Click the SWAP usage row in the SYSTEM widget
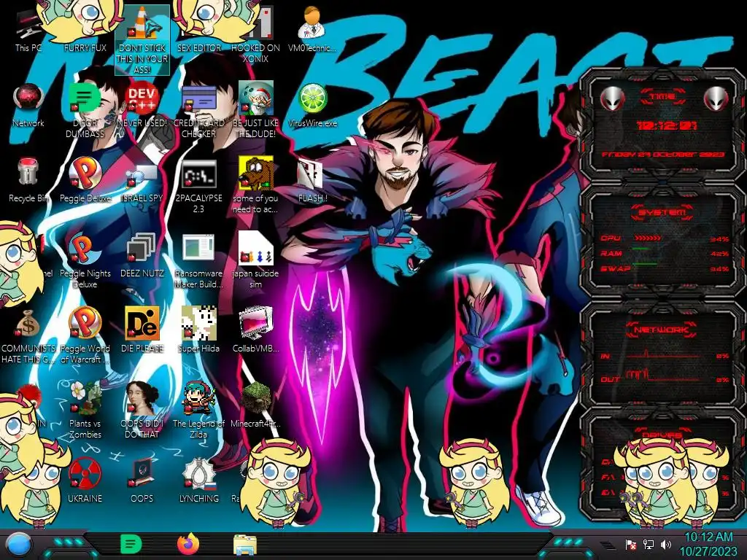Image resolution: width=747 pixels, height=560 pixels. (665, 268)
